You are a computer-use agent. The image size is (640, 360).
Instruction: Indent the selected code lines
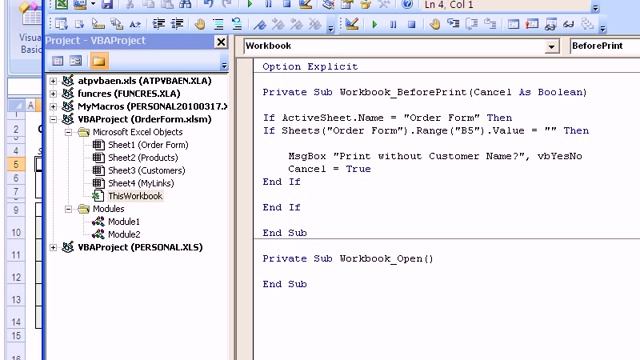[x=158, y=24]
